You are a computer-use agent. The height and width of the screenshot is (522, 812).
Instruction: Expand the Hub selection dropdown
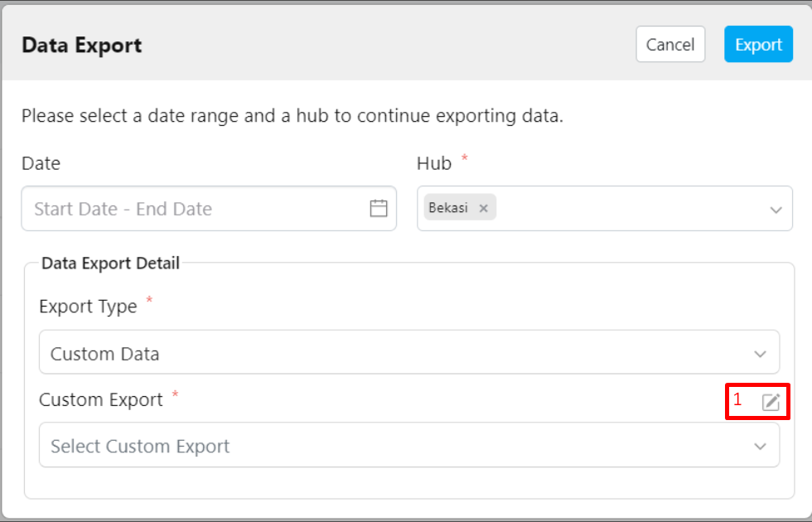[776, 208]
